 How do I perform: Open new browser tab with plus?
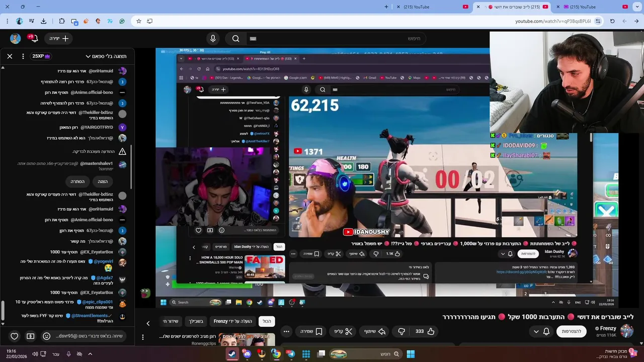[x=386, y=7]
